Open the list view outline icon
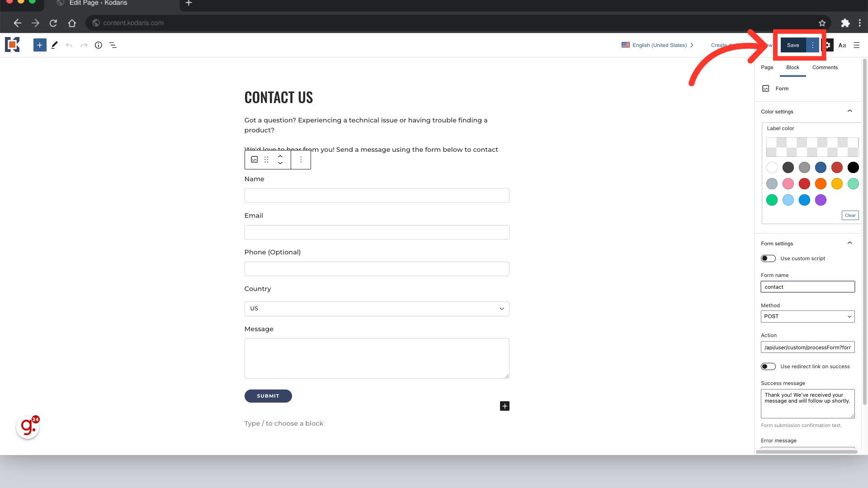 (x=113, y=45)
